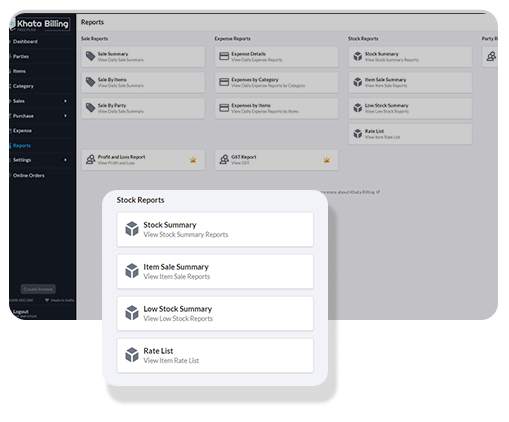Click the 'View Item Sale Reports' text in enlarged panel
Image resolution: width=509 pixels, height=422 pixels.
pos(177,277)
